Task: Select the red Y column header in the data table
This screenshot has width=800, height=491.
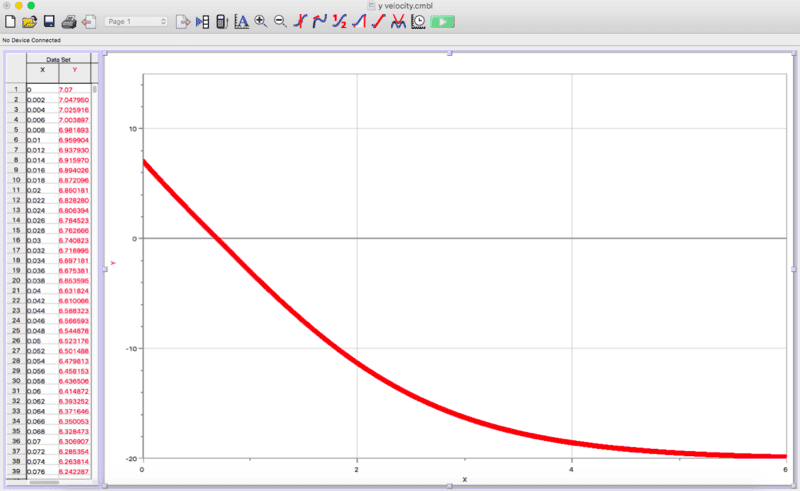Action: (x=74, y=70)
